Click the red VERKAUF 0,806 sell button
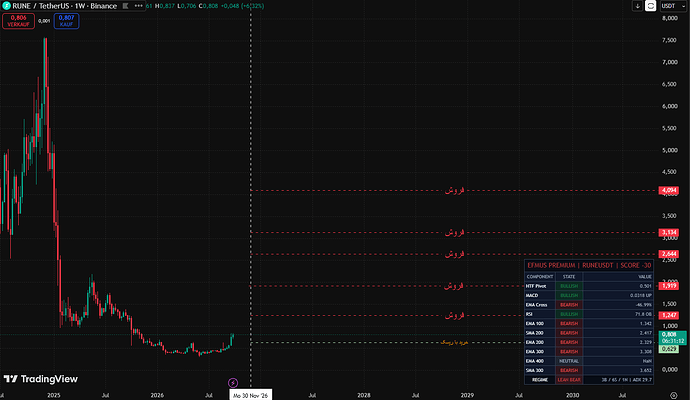This screenshot has height=400, width=690. coord(18,21)
